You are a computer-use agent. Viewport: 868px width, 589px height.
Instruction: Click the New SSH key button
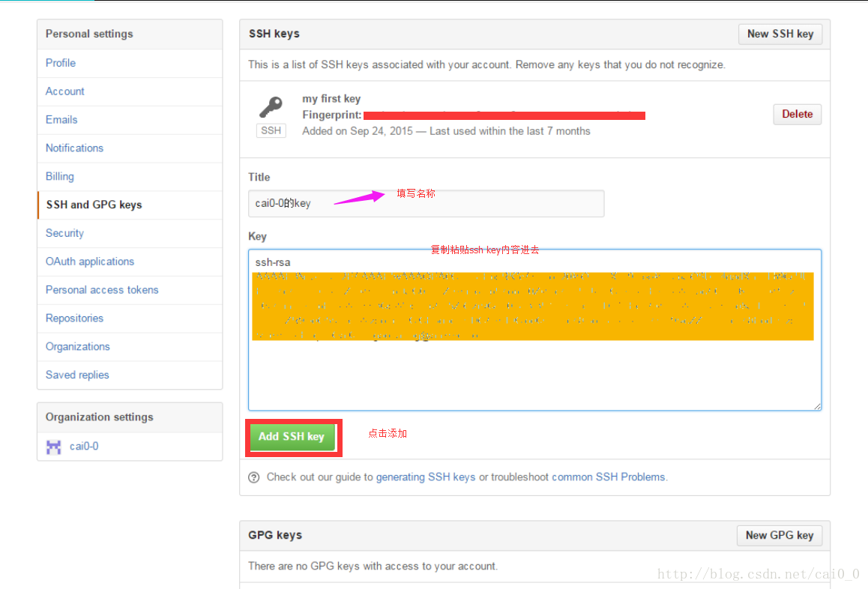tap(780, 34)
